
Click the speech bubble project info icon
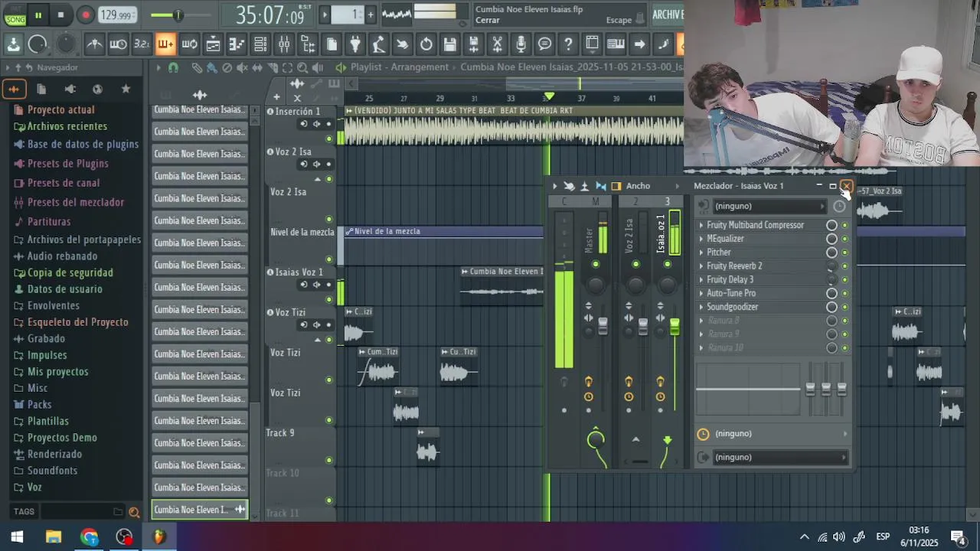point(544,44)
